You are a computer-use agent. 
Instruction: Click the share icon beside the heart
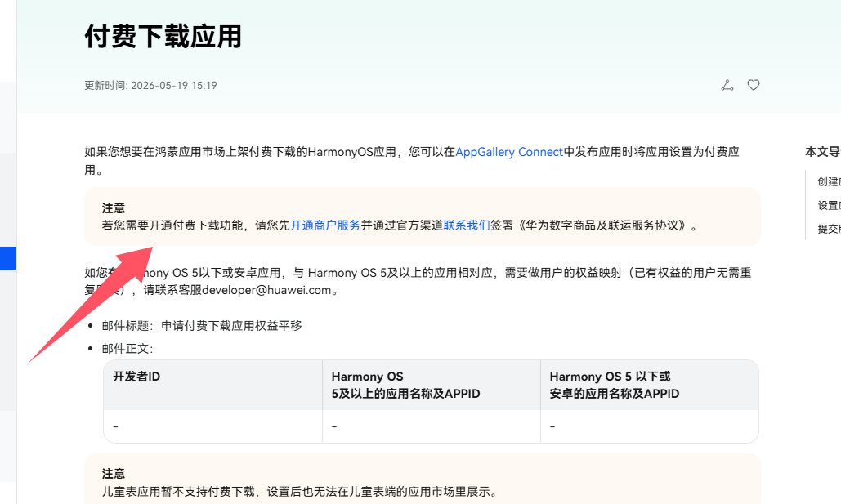click(727, 85)
